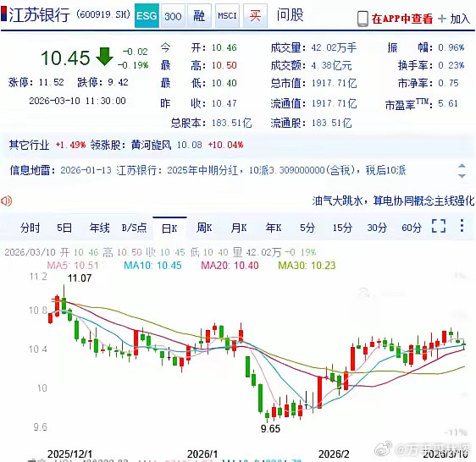Open 在APP中查看 link
This screenshot has width=476, height=462.
(402, 19)
